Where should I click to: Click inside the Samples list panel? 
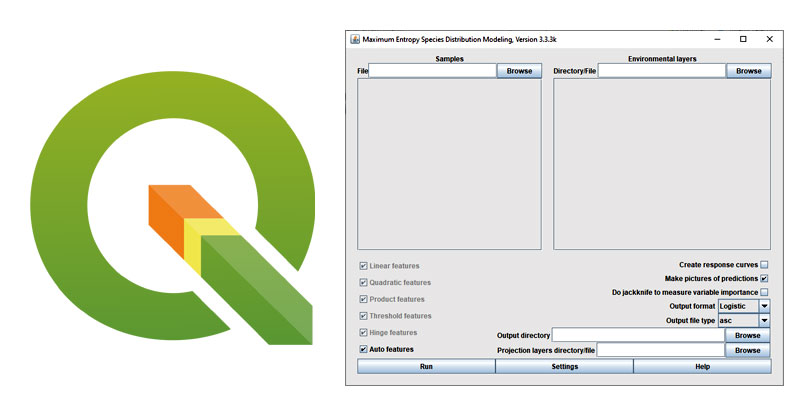pyautogui.click(x=449, y=164)
